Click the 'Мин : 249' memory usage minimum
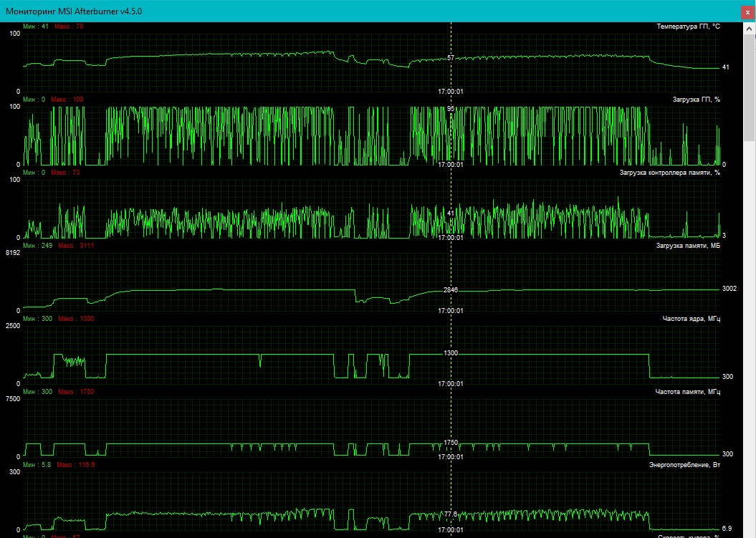 (x=37, y=246)
